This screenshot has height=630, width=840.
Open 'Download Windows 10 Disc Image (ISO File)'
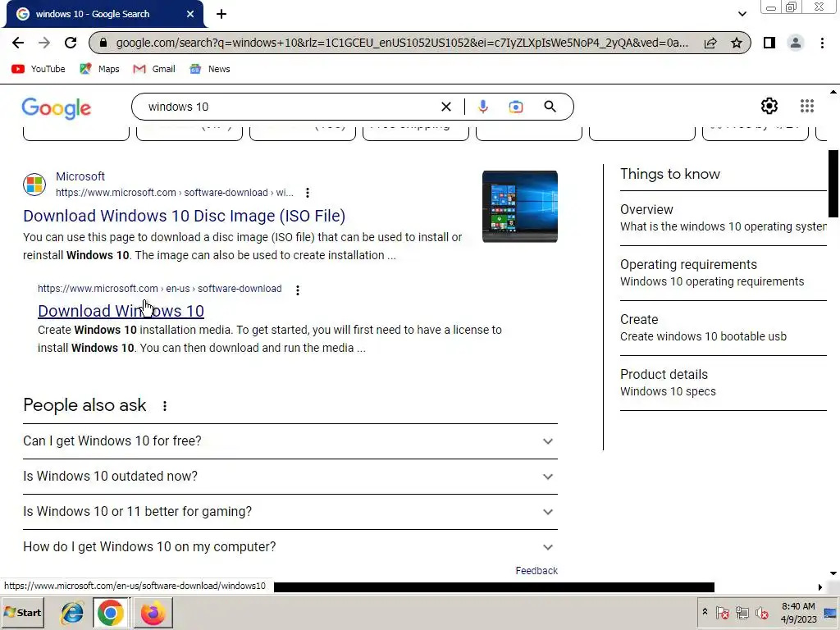click(184, 216)
